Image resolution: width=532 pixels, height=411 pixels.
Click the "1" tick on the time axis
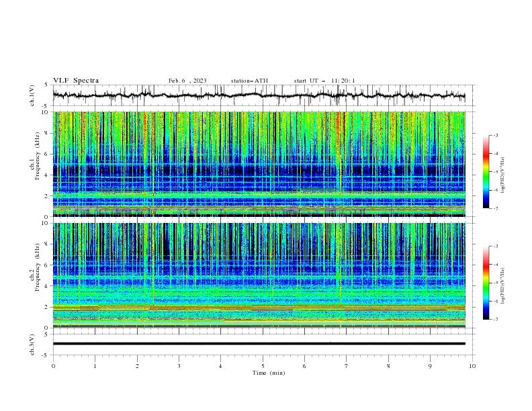[x=95, y=366]
